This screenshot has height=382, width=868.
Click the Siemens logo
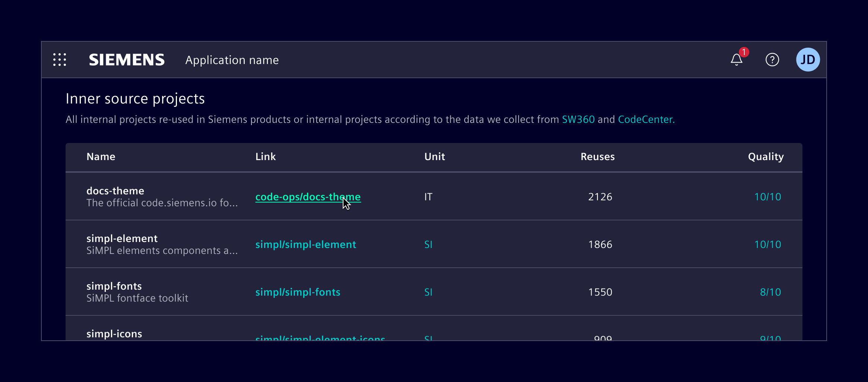(x=127, y=60)
